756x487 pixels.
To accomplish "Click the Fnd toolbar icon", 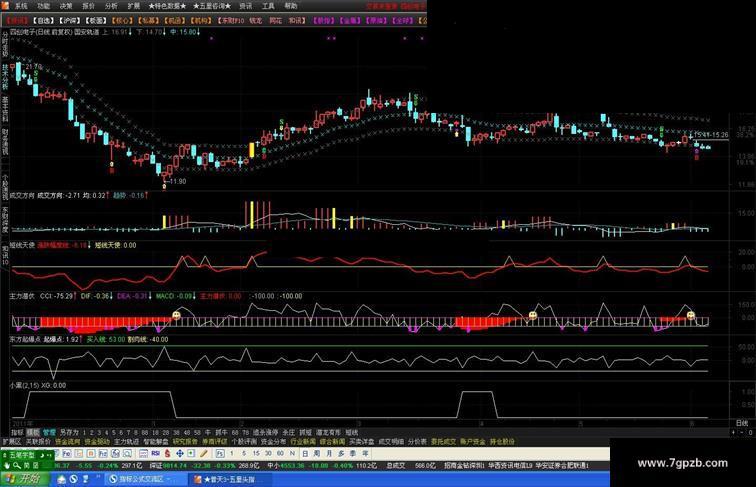I will [103, 453].
